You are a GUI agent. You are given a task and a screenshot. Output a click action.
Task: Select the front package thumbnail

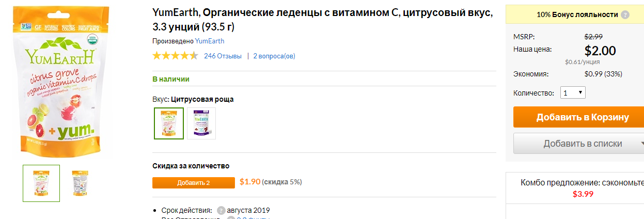click(x=41, y=183)
